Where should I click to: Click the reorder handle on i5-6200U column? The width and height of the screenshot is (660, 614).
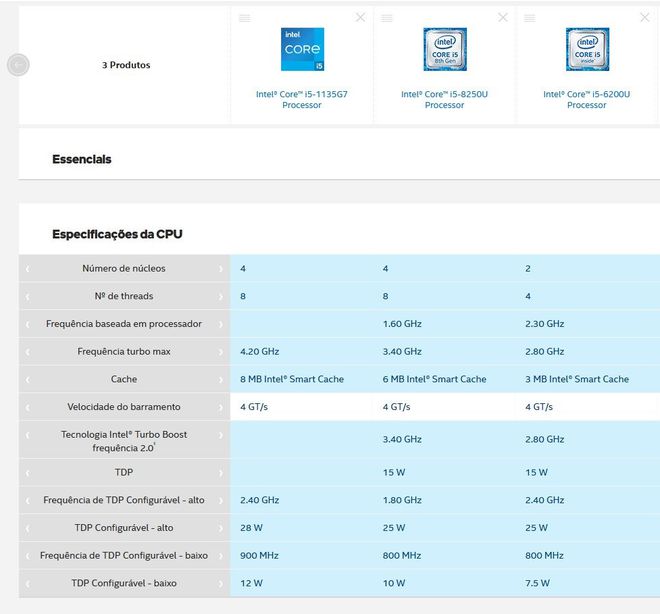[530, 18]
